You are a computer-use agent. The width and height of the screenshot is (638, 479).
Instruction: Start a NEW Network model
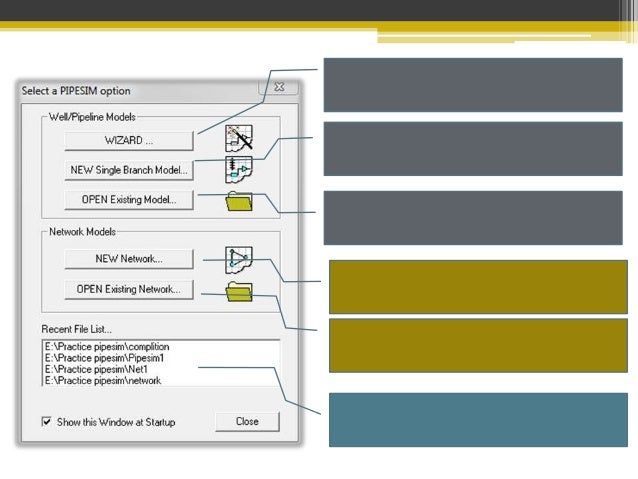click(x=129, y=259)
